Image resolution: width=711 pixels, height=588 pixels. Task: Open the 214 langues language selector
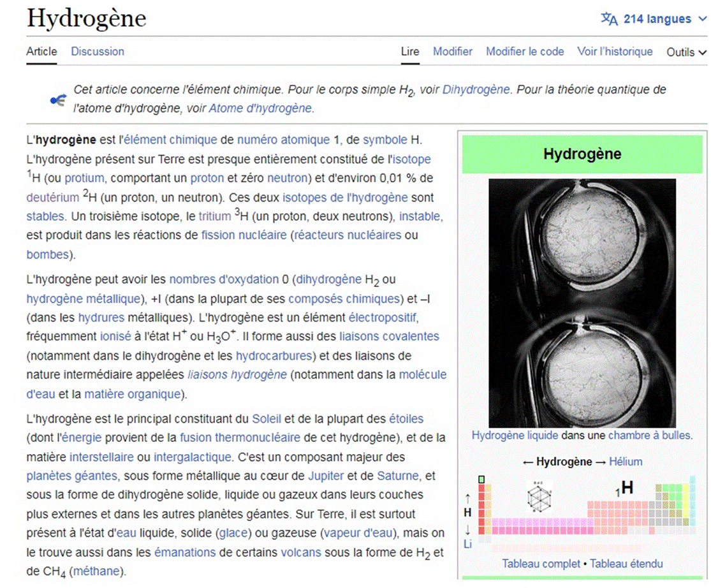click(x=654, y=19)
